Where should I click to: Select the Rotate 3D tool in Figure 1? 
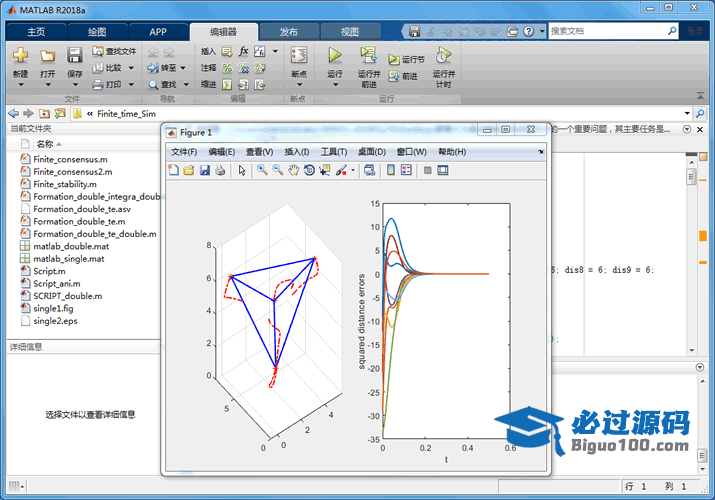pyautogui.click(x=309, y=170)
